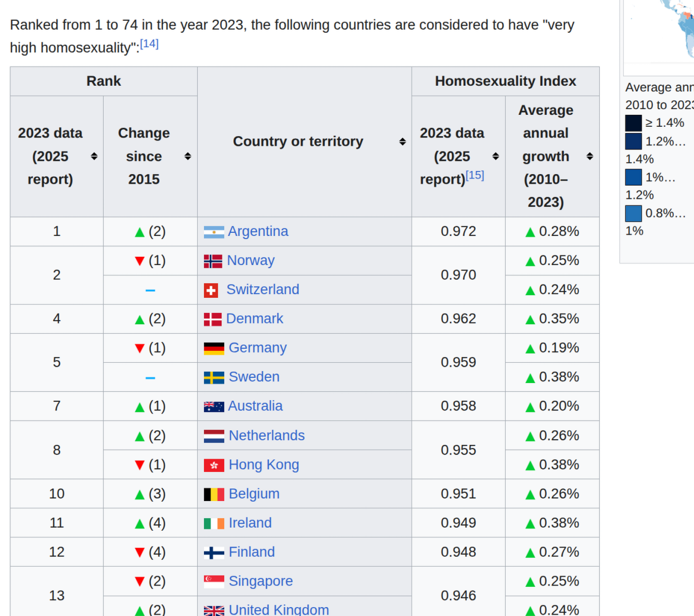Sort table by Country or territory arrows
694x616 pixels.
[x=402, y=142]
